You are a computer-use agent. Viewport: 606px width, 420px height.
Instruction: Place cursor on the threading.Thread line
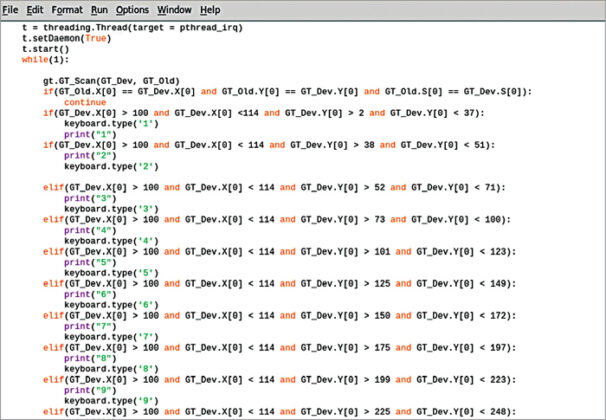130,27
